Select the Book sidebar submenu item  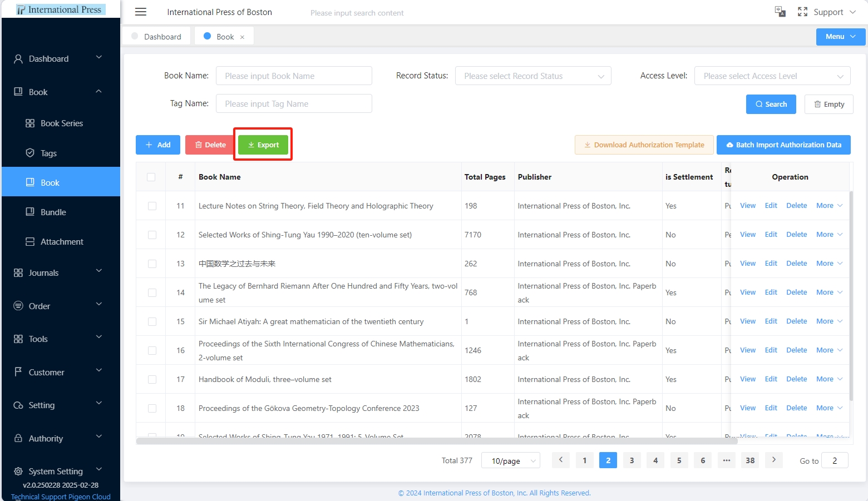click(60, 182)
